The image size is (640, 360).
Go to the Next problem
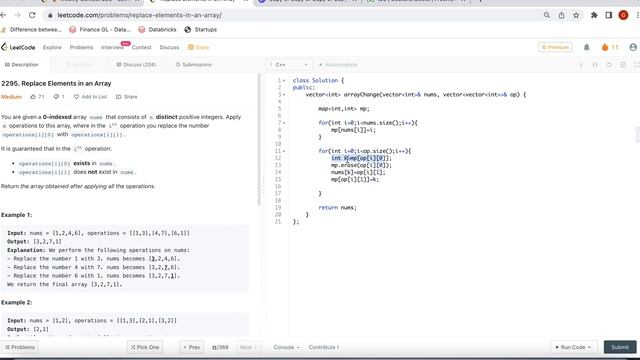click(248, 347)
